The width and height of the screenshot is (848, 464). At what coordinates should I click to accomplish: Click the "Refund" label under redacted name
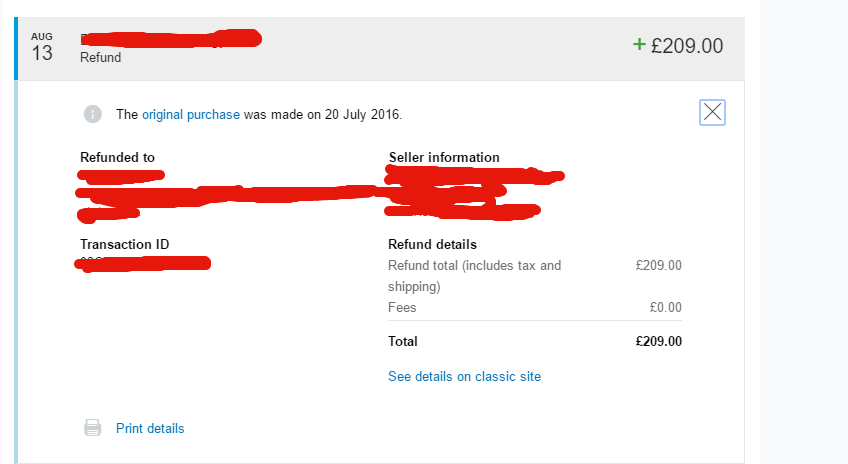(x=101, y=57)
